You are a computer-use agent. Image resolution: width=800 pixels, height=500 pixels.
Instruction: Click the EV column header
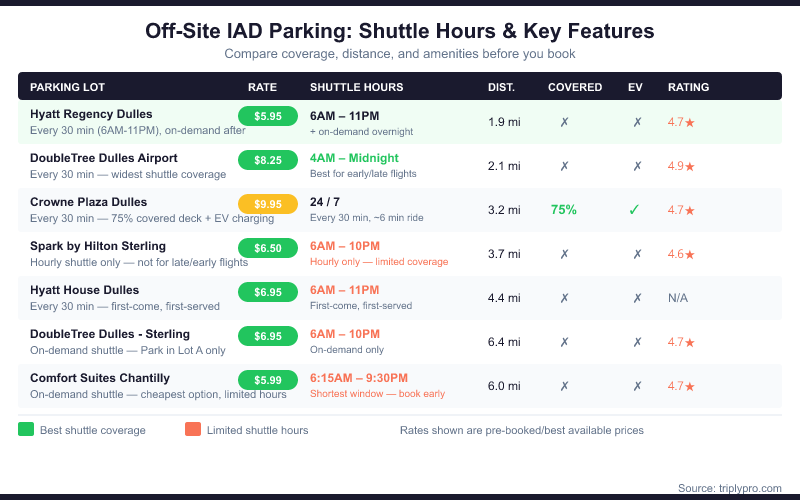635,87
